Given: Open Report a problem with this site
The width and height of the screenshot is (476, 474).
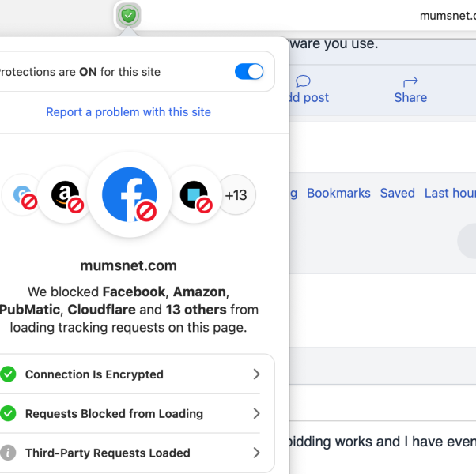Looking at the screenshot, I should coord(128,112).
